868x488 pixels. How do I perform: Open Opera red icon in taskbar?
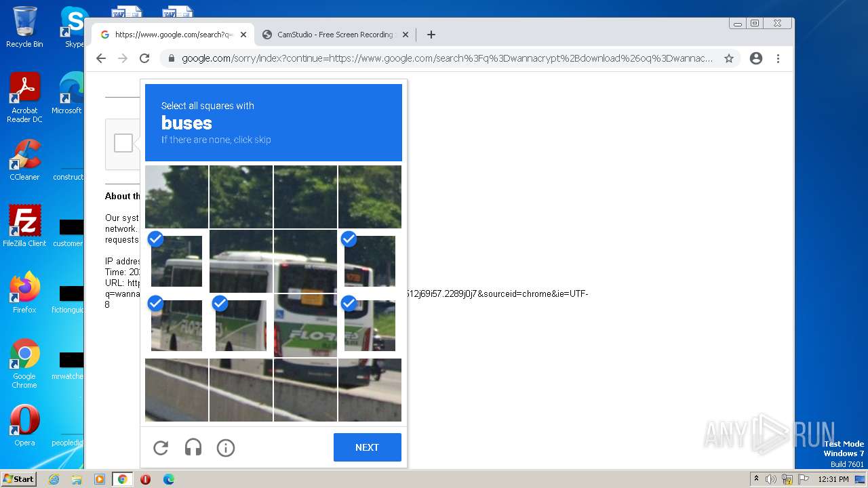[145, 479]
